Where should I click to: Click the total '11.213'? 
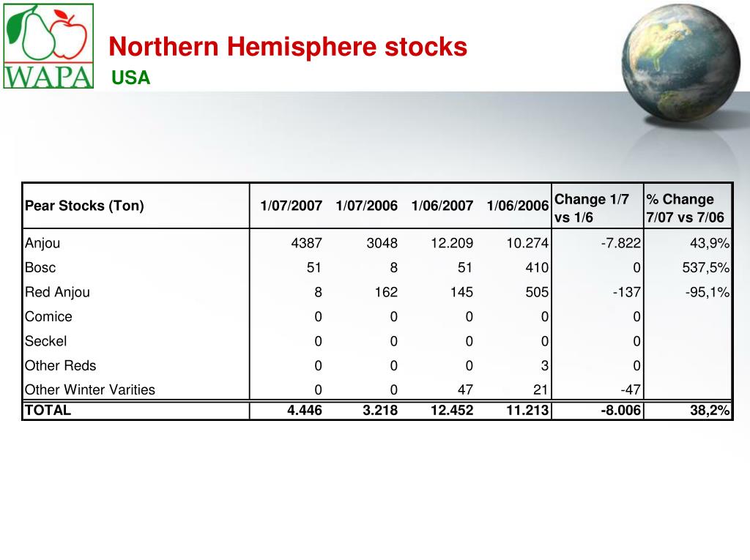(527, 411)
